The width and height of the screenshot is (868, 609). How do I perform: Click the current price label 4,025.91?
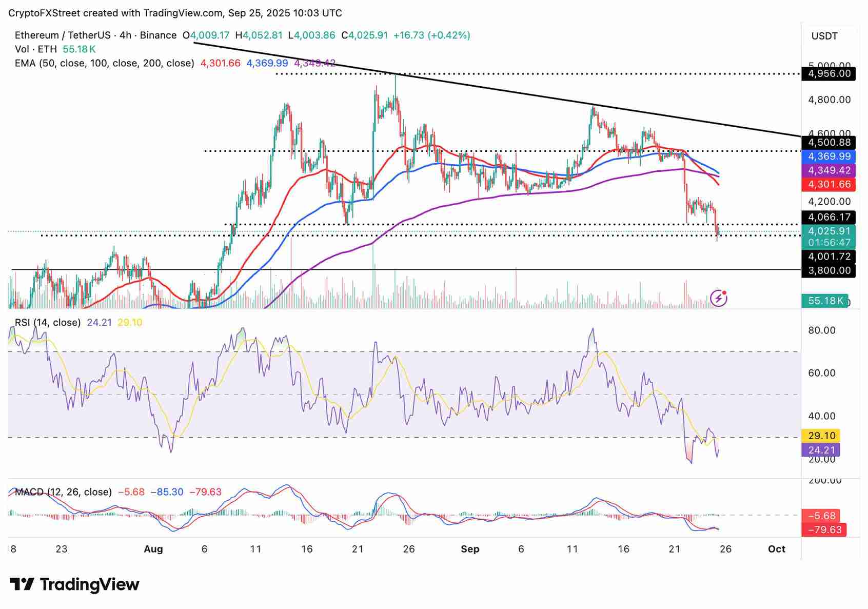point(829,231)
